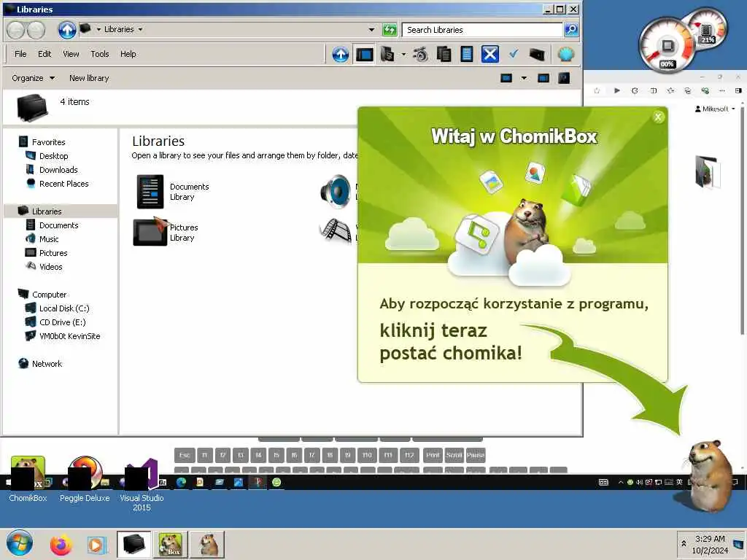This screenshot has height=560, width=747.
Task: Click the blue checkmark toolbar icon
Action: [x=514, y=54]
